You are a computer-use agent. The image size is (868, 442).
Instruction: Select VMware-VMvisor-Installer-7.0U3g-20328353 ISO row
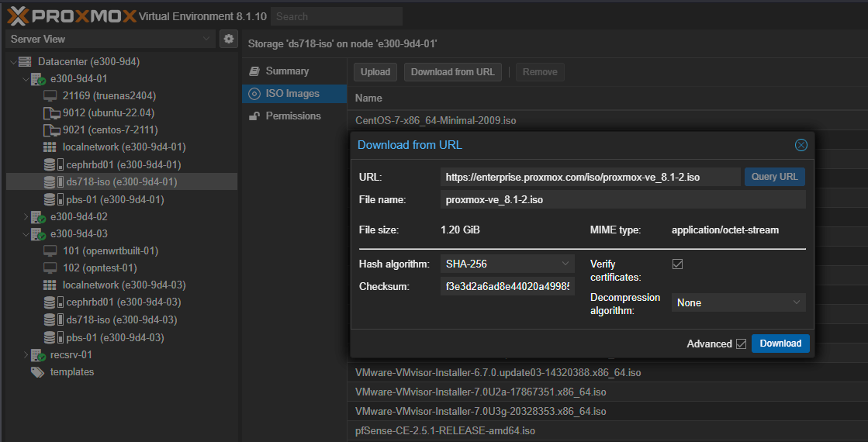pyautogui.click(x=607, y=411)
